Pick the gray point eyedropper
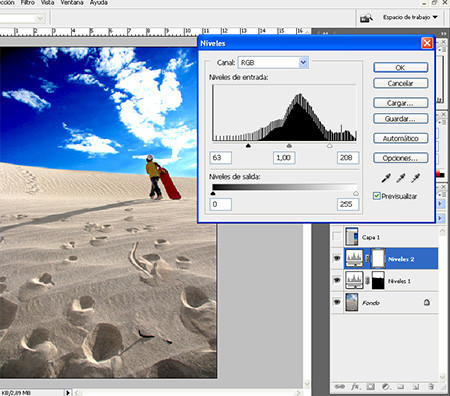 tap(401, 178)
